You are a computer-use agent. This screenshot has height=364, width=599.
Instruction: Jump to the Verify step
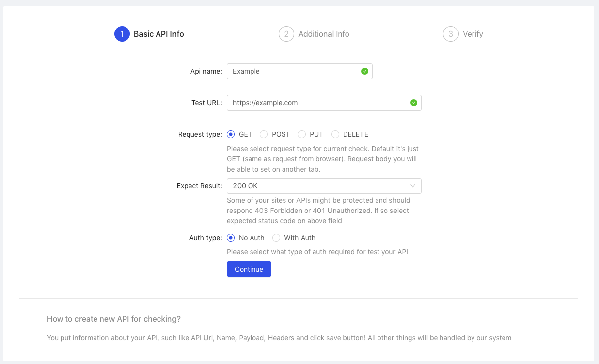click(x=473, y=34)
